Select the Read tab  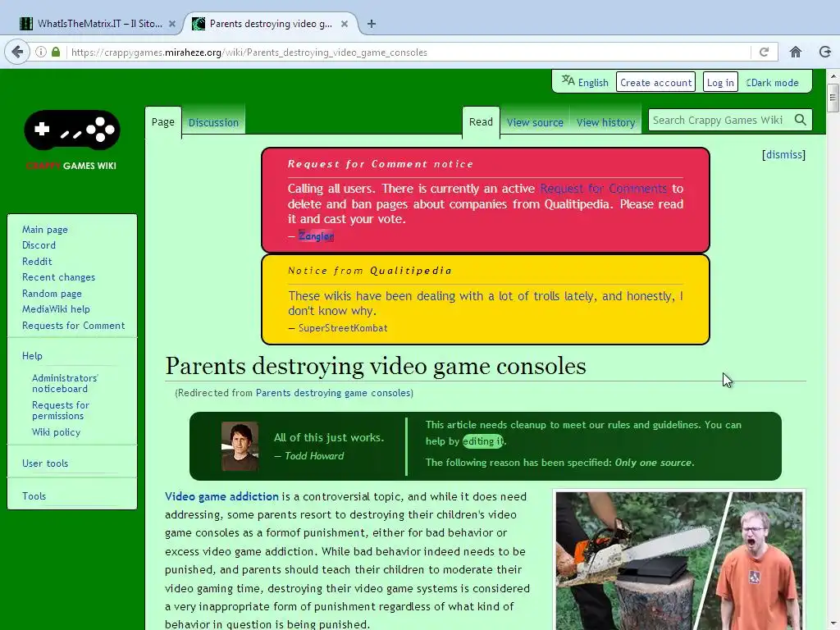point(481,122)
